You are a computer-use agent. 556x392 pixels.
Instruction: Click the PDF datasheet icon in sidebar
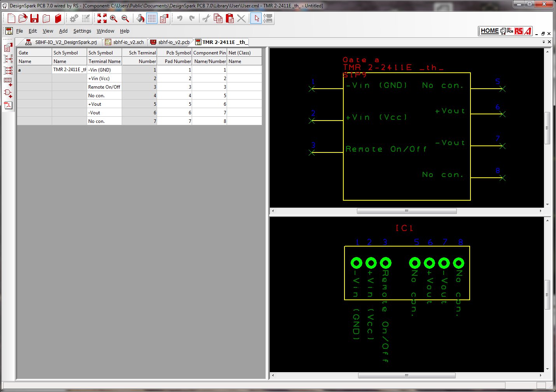[8, 105]
